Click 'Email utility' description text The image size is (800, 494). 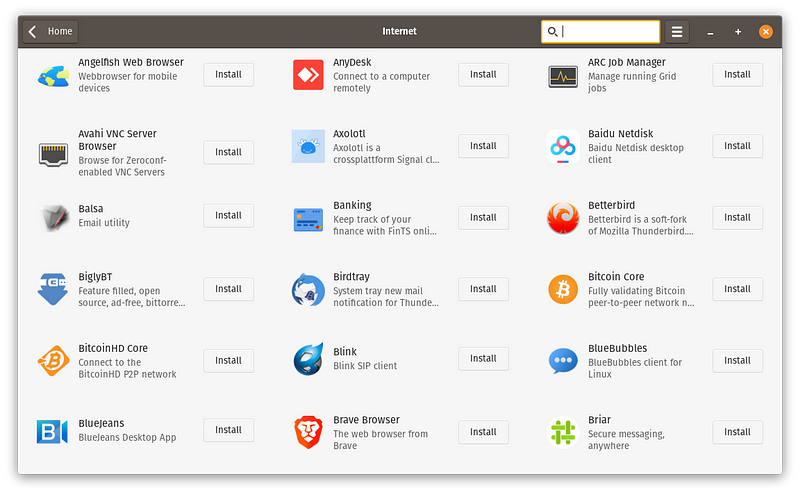point(104,223)
